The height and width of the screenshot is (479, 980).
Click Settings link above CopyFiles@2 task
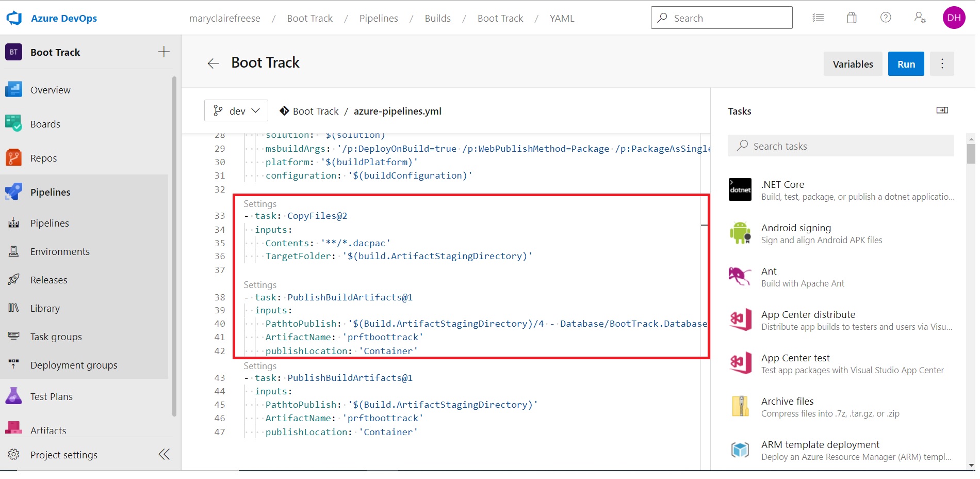tap(260, 204)
